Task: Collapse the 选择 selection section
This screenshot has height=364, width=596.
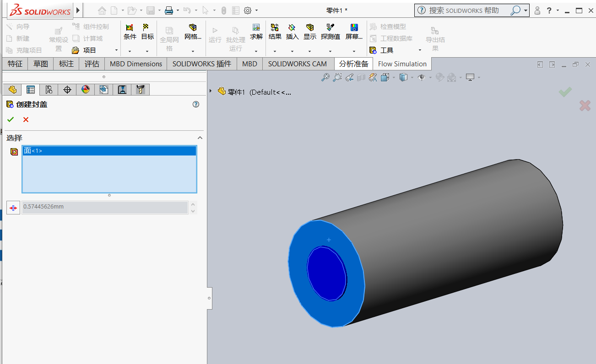Action: [200, 138]
